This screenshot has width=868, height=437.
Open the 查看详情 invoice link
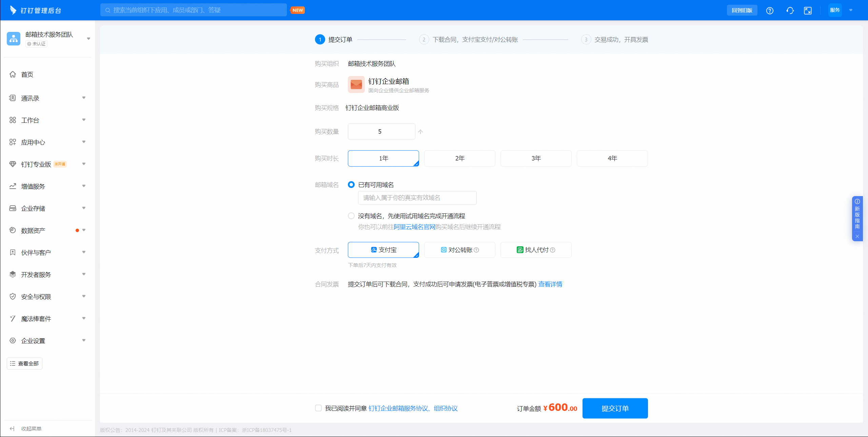click(x=550, y=284)
